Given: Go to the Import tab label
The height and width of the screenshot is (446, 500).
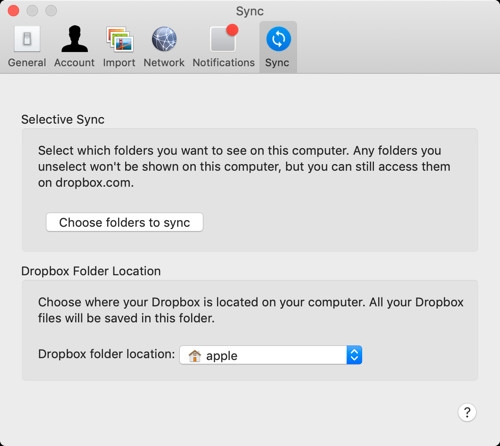Looking at the screenshot, I should (x=119, y=63).
